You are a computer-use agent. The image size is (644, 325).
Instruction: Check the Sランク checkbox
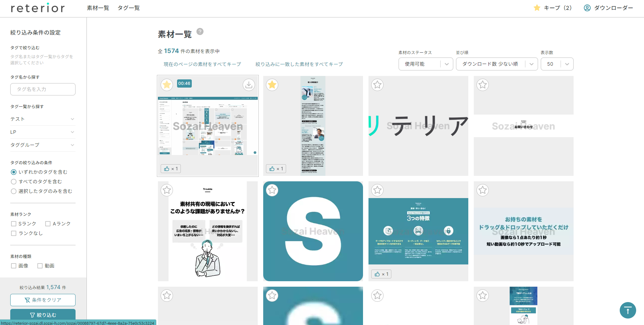(x=14, y=224)
